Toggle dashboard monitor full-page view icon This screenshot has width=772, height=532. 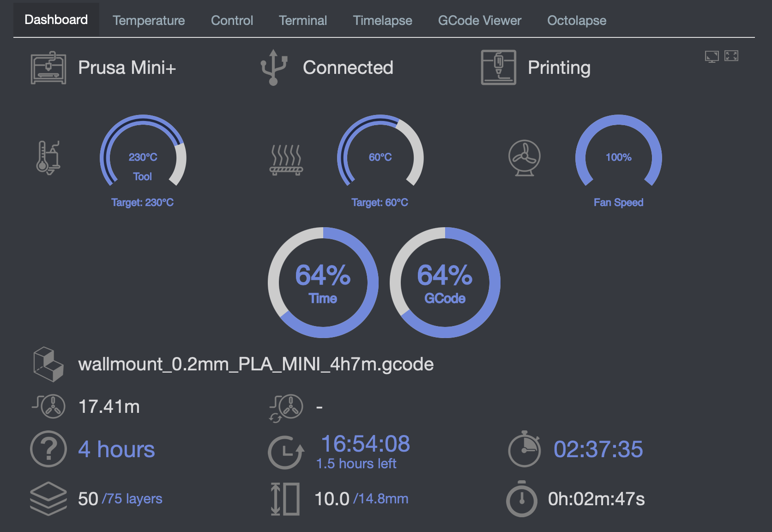pyautogui.click(x=712, y=56)
